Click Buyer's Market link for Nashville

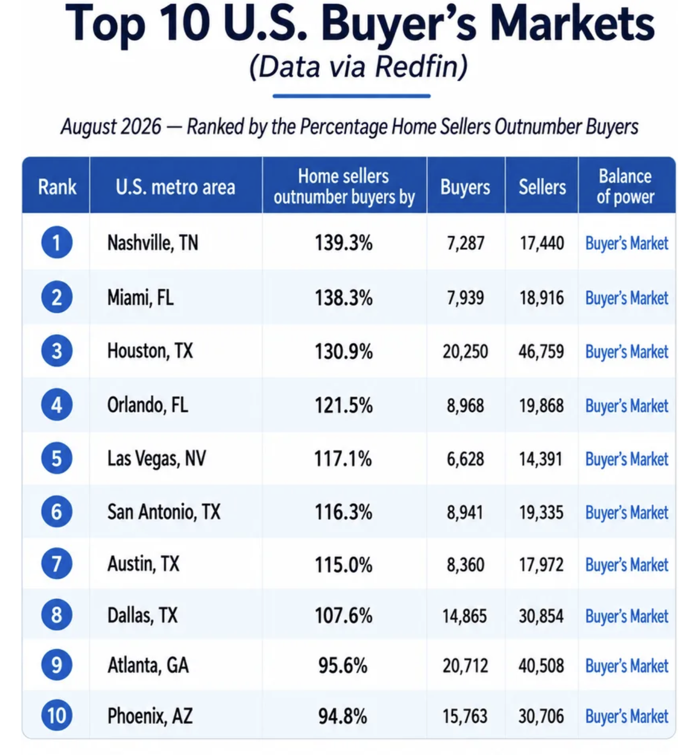click(626, 243)
